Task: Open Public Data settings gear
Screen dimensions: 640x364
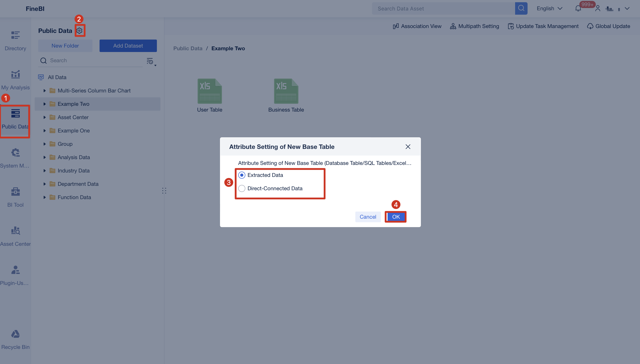Action: 80,30
